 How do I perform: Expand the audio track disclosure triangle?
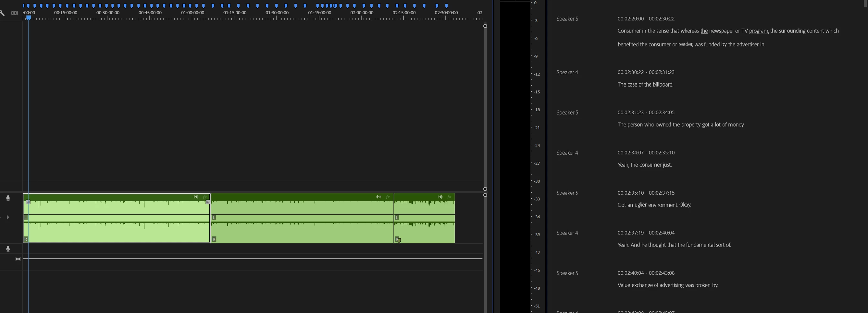(x=8, y=217)
